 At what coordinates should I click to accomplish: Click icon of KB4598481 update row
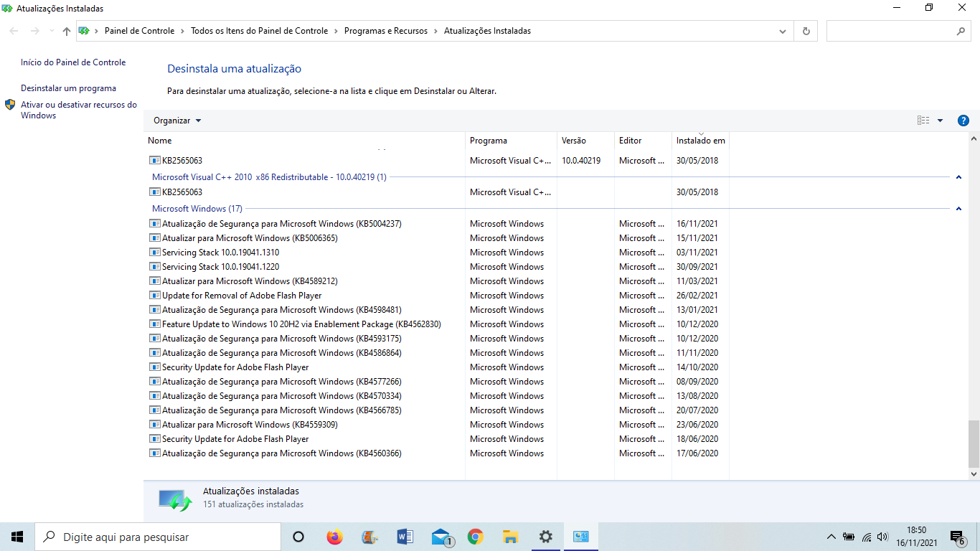point(155,310)
